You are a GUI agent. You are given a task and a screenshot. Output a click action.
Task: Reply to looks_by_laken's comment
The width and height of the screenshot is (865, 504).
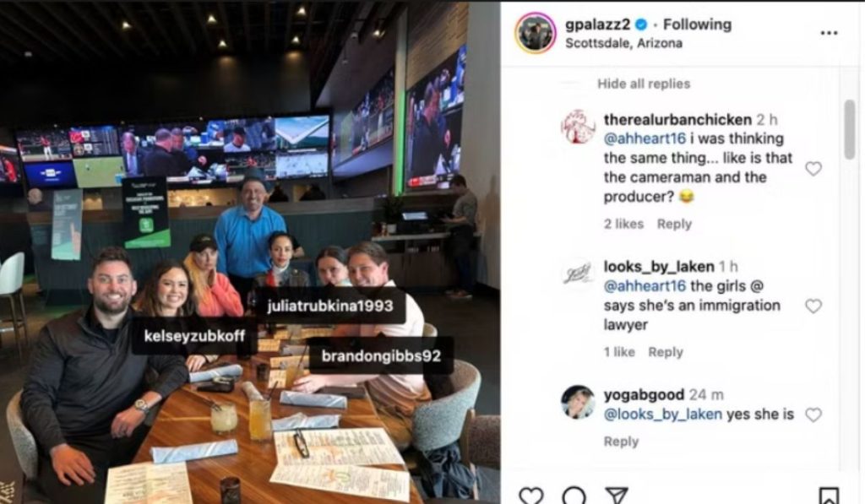click(666, 352)
